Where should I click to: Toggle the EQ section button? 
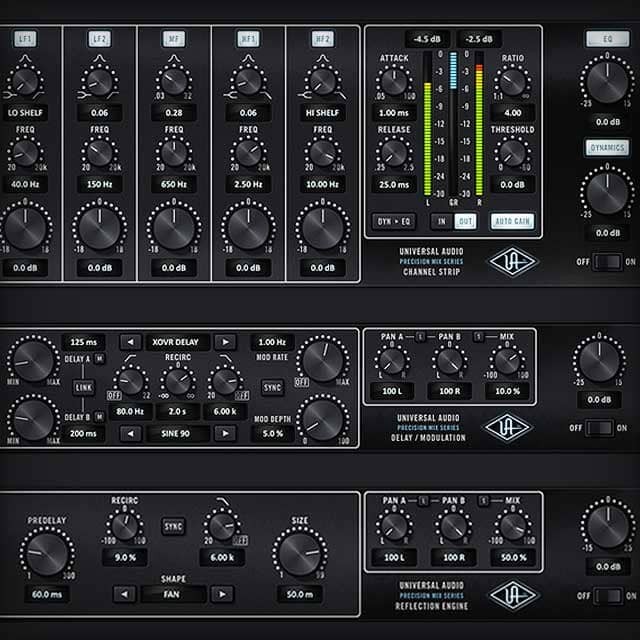pyautogui.click(x=607, y=39)
